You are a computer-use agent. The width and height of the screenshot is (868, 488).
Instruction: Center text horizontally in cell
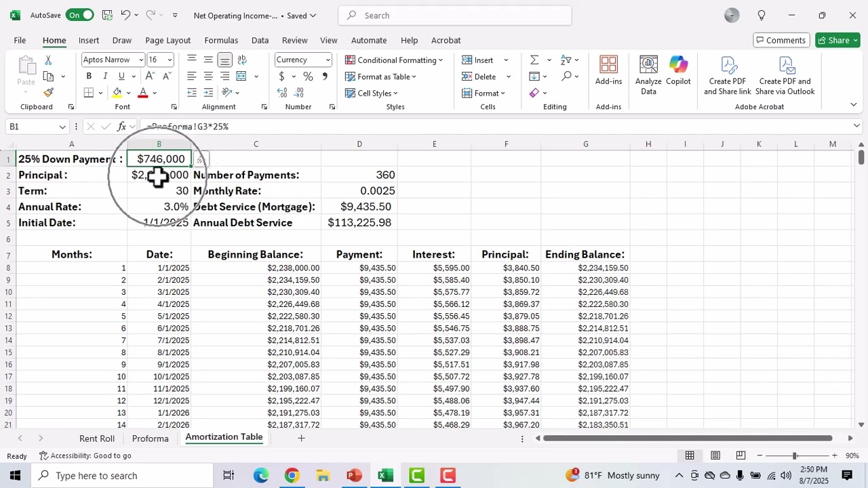tap(208, 76)
